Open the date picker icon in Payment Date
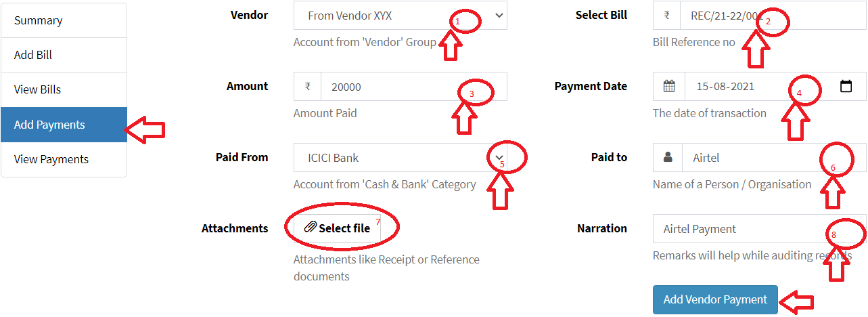868x317 pixels. coord(846,87)
